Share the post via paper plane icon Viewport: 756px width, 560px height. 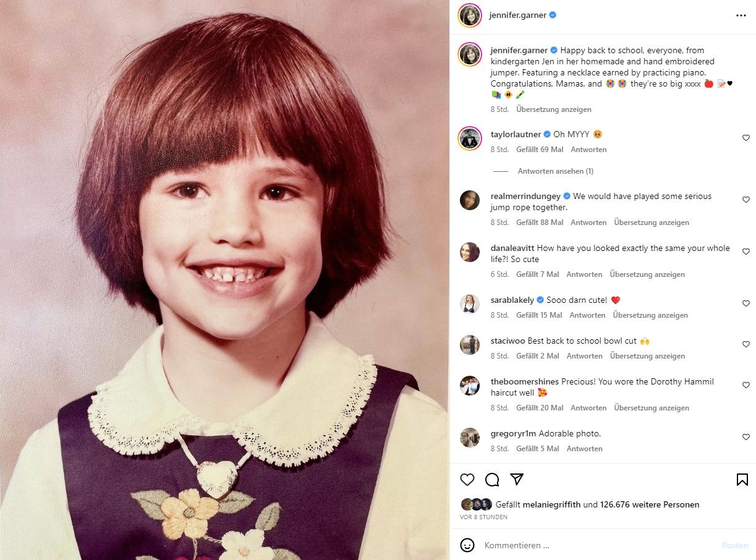coord(517,480)
